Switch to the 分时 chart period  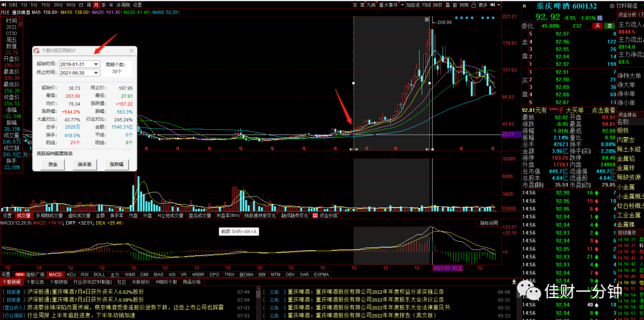(x=13, y=5)
